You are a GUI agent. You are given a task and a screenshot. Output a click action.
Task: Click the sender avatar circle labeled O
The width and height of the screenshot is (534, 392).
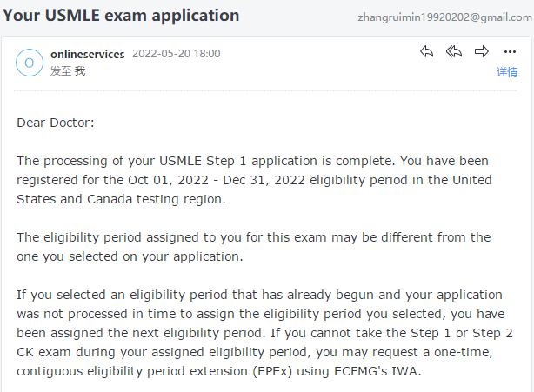click(x=30, y=63)
